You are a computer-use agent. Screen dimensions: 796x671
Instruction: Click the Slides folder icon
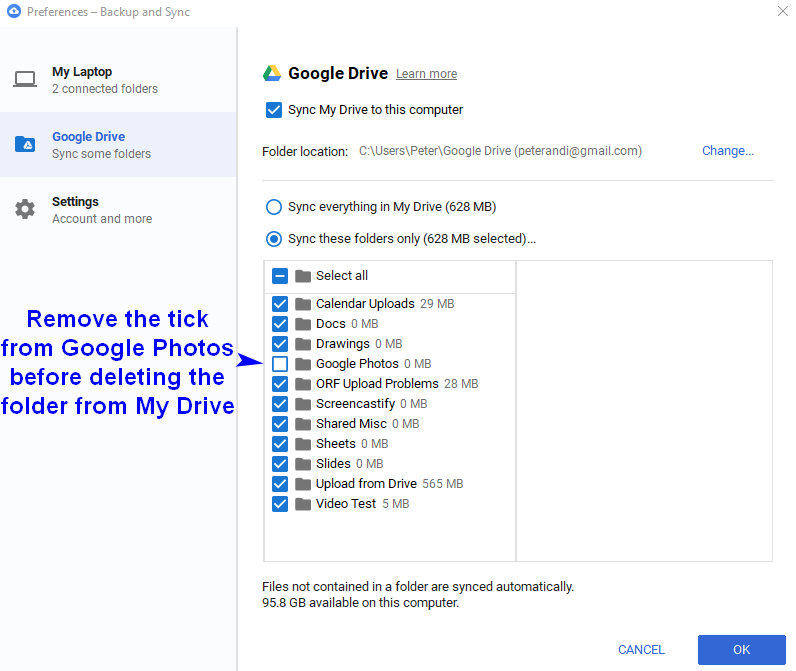[x=303, y=464]
